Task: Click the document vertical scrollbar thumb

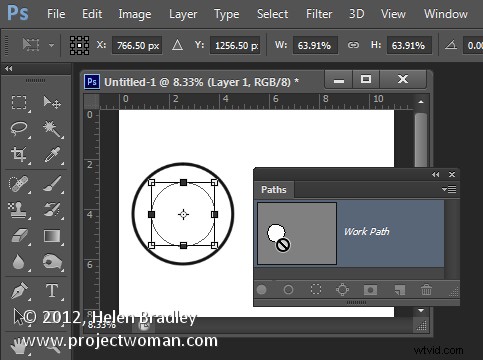Action: coord(421,140)
